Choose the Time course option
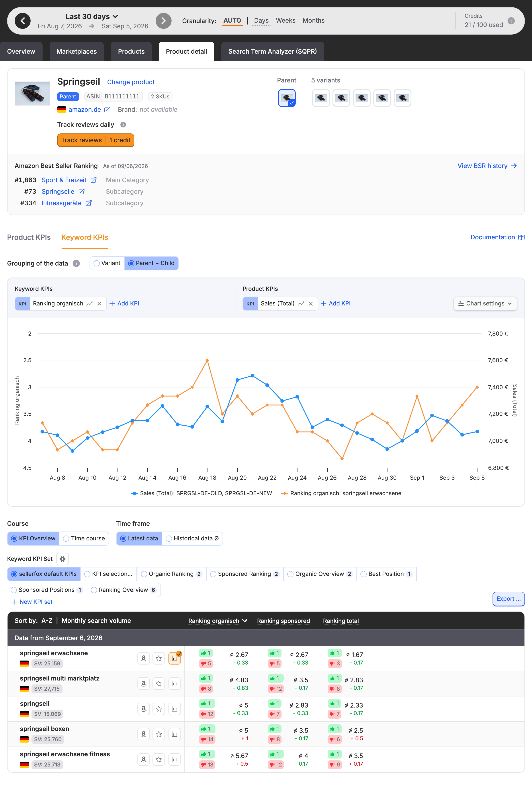Viewport: 532px width, 786px height. coord(84,539)
